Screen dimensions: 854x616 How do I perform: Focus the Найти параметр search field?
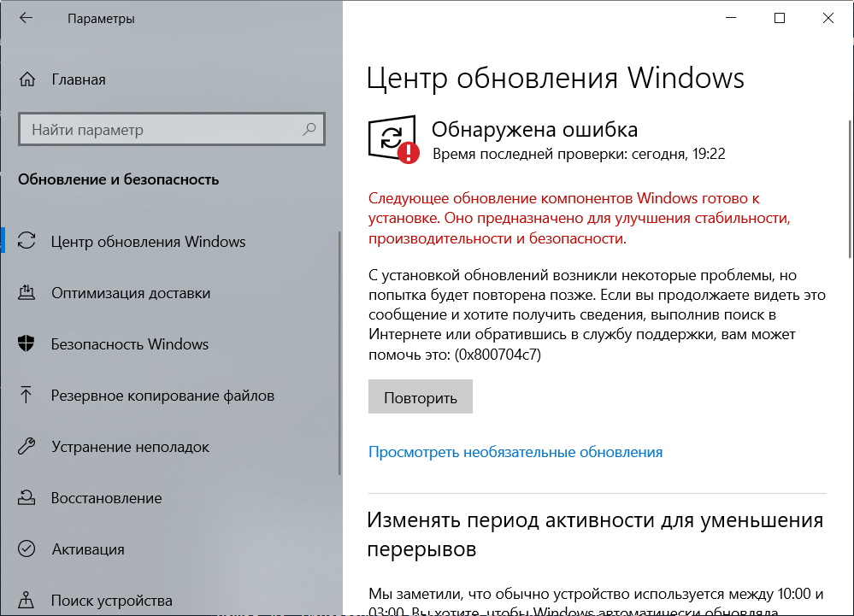pyautogui.click(x=172, y=129)
